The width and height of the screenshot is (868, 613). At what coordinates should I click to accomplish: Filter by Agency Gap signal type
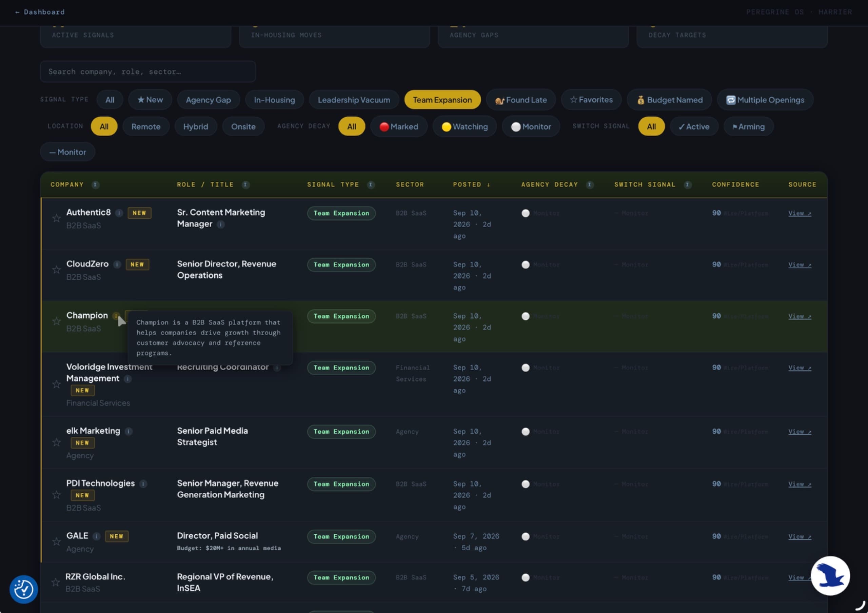pyautogui.click(x=208, y=100)
